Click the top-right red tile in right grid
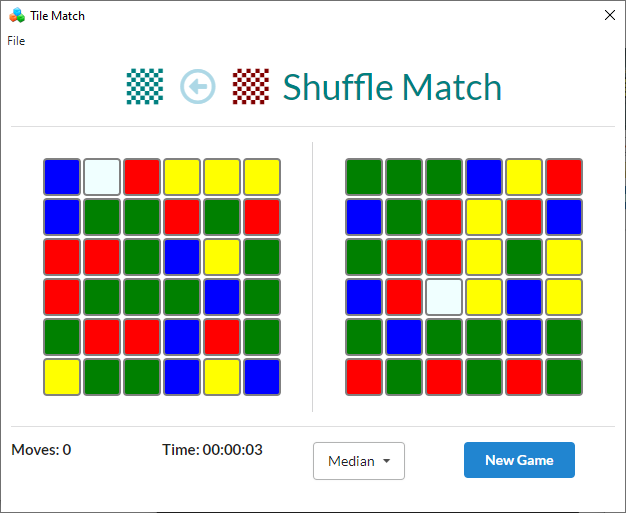 564,177
